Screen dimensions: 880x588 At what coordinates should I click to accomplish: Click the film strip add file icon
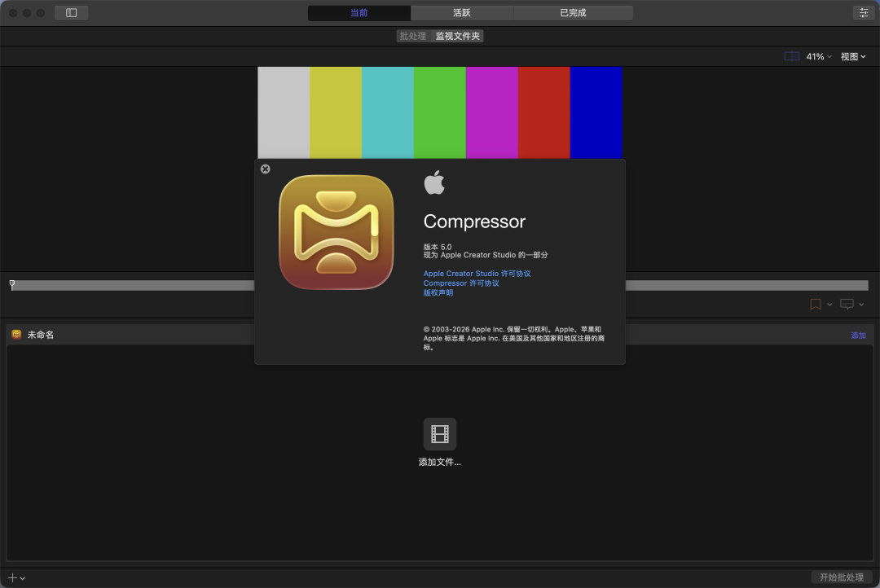click(x=439, y=434)
